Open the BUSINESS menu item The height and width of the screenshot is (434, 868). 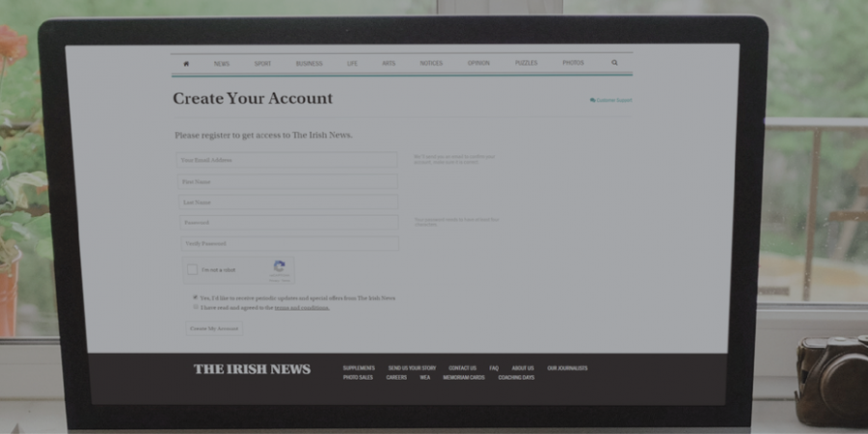pyautogui.click(x=309, y=64)
